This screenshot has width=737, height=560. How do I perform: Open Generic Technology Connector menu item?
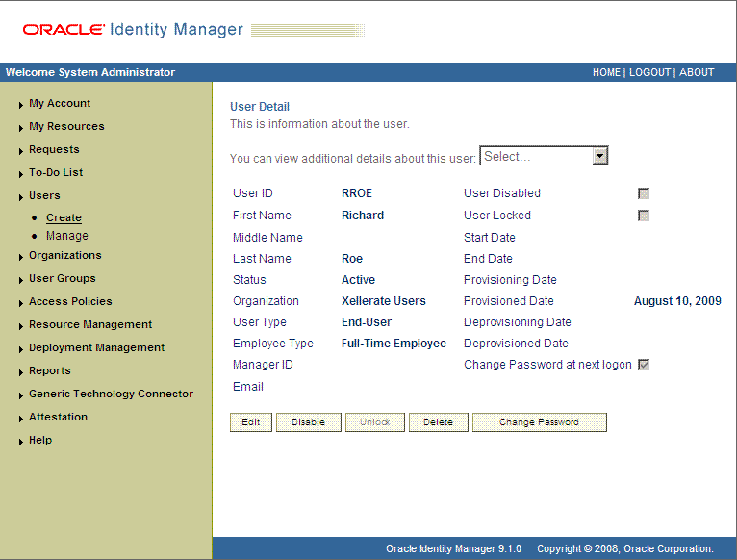click(111, 394)
